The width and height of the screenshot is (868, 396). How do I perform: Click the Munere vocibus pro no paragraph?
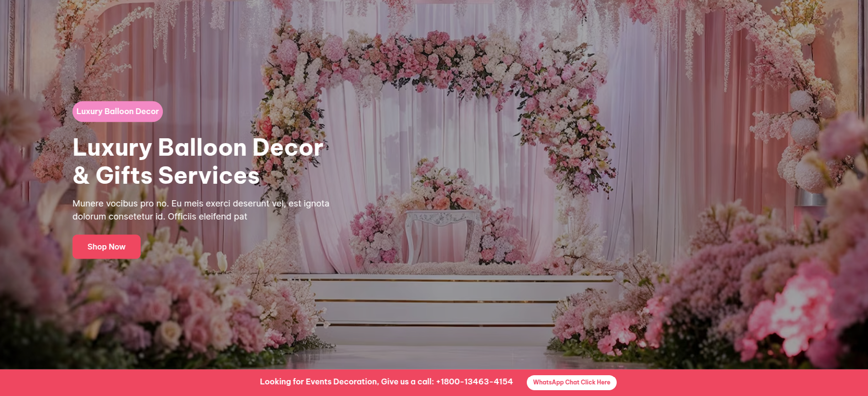point(201,210)
